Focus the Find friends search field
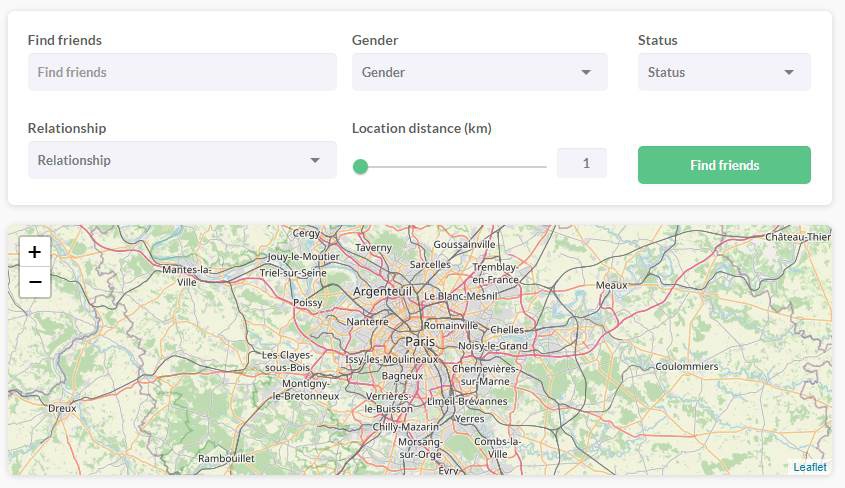 [182, 72]
